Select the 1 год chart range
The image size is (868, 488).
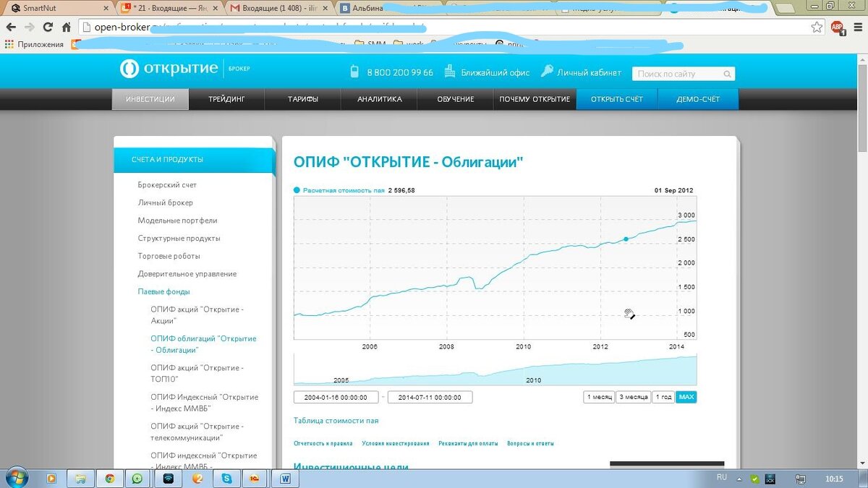click(663, 397)
